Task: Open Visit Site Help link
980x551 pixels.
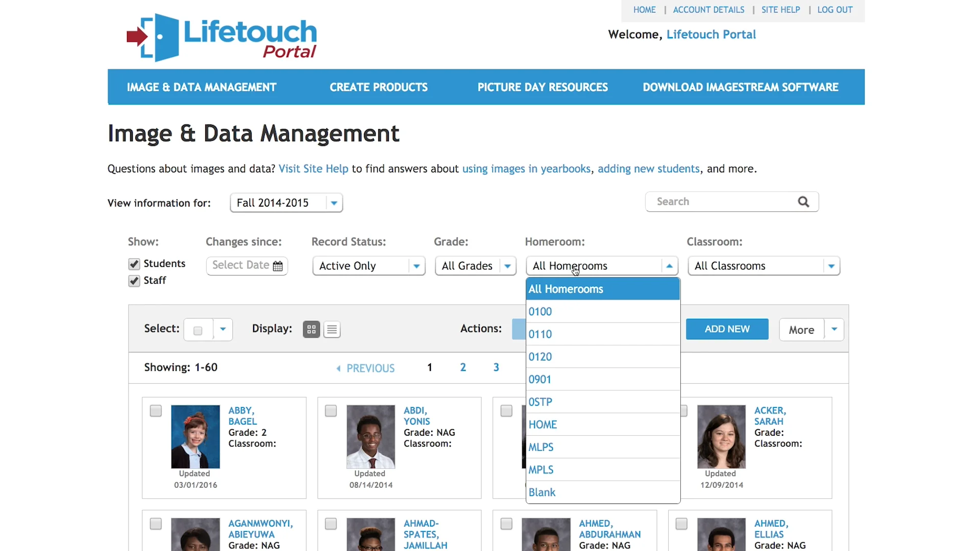Action: click(x=313, y=169)
